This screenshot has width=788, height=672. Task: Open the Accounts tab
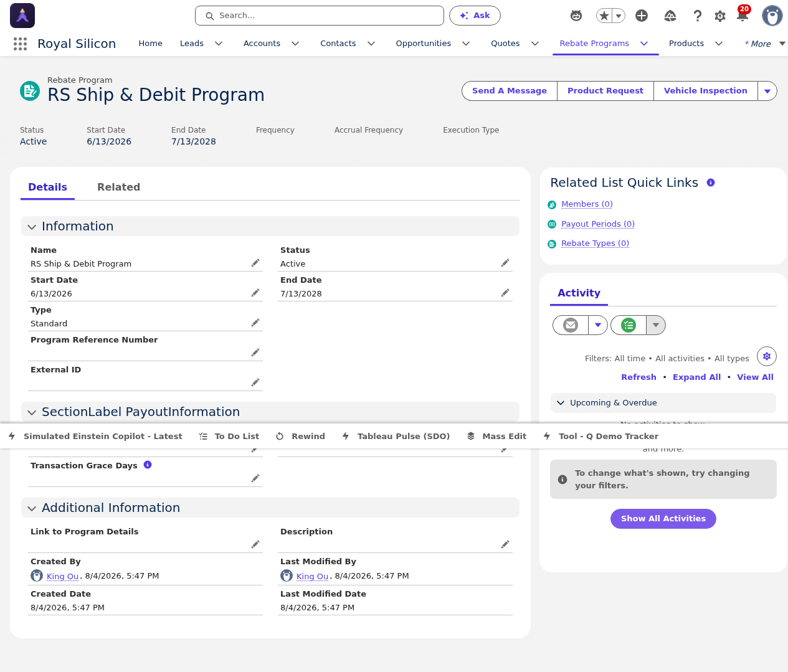click(x=262, y=44)
